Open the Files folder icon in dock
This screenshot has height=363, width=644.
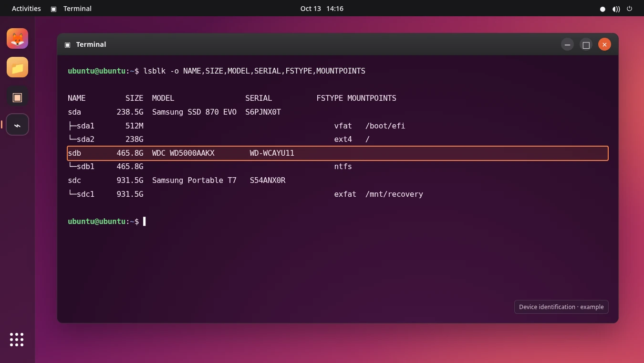pos(17,67)
